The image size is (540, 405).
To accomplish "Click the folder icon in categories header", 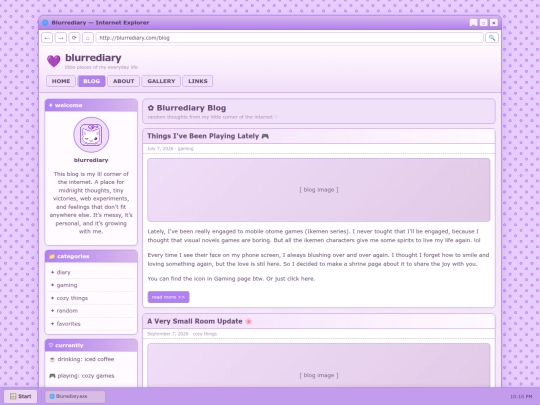I will pyautogui.click(x=52, y=256).
